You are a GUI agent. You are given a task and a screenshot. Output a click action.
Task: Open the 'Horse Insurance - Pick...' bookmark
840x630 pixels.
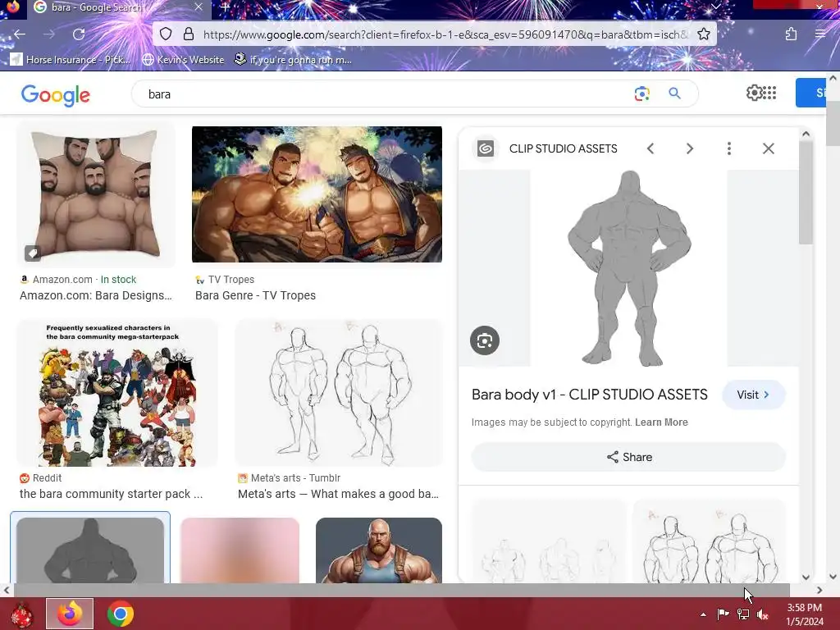71,59
